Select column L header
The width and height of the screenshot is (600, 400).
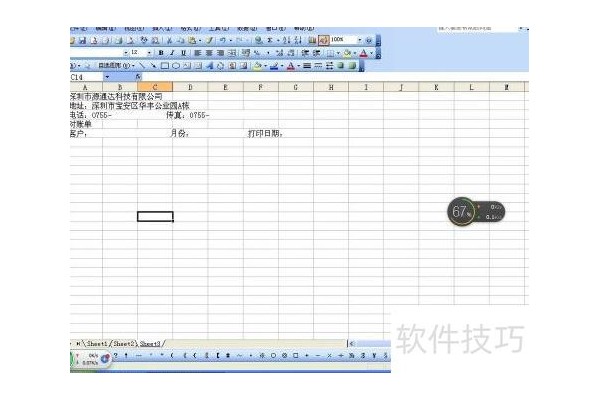tap(471, 87)
